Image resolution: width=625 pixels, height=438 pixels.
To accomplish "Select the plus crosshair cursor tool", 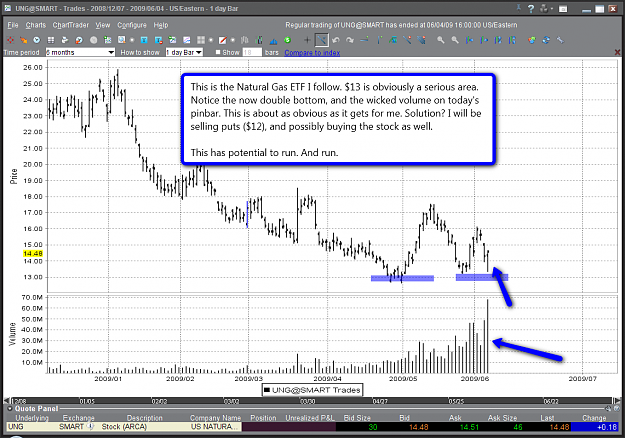I will click(307, 40).
